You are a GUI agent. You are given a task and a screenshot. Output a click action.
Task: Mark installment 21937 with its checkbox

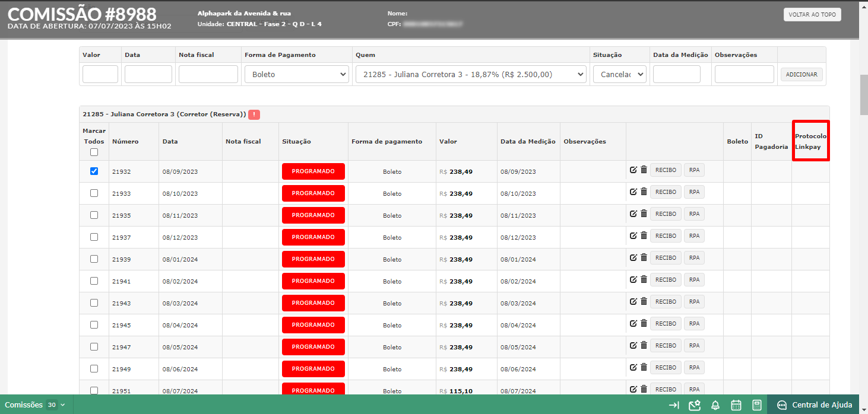pos(94,237)
